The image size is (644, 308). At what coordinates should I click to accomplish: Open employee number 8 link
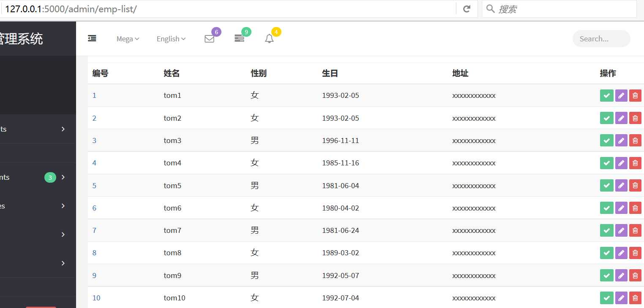(x=94, y=253)
